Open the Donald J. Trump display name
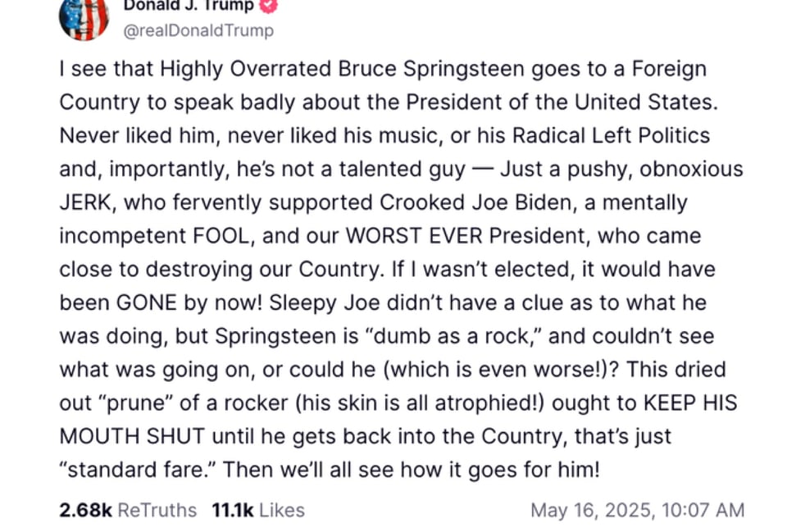 [188, 5]
